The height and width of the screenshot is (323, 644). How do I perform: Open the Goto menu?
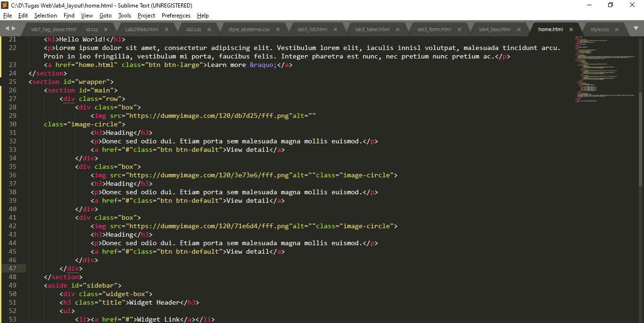pyautogui.click(x=105, y=15)
